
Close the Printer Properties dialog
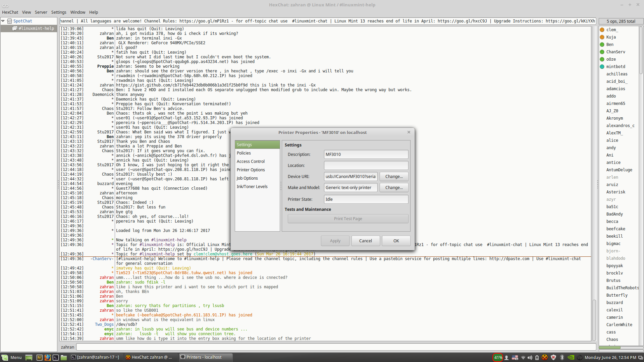click(x=409, y=132)
